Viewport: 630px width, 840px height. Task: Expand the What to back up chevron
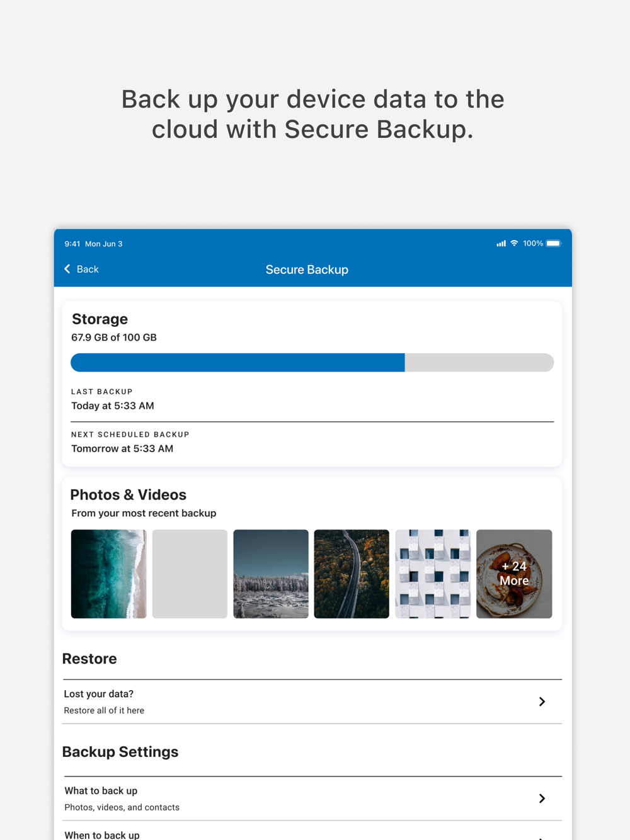tap(542, 798)
